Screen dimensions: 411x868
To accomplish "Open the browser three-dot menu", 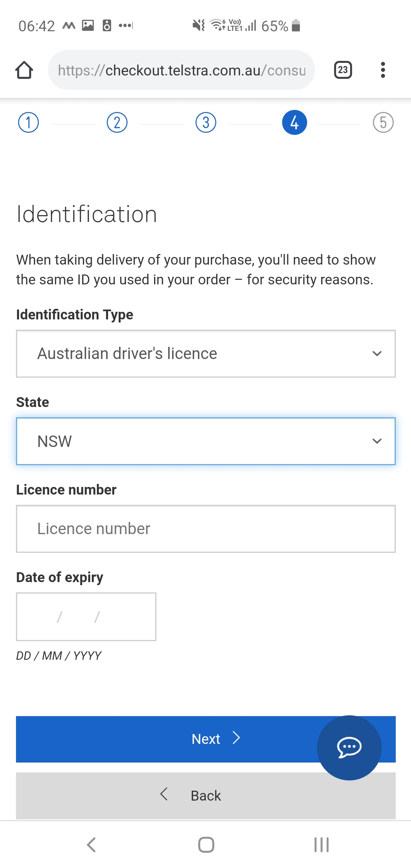I will [x=383, y=70].
